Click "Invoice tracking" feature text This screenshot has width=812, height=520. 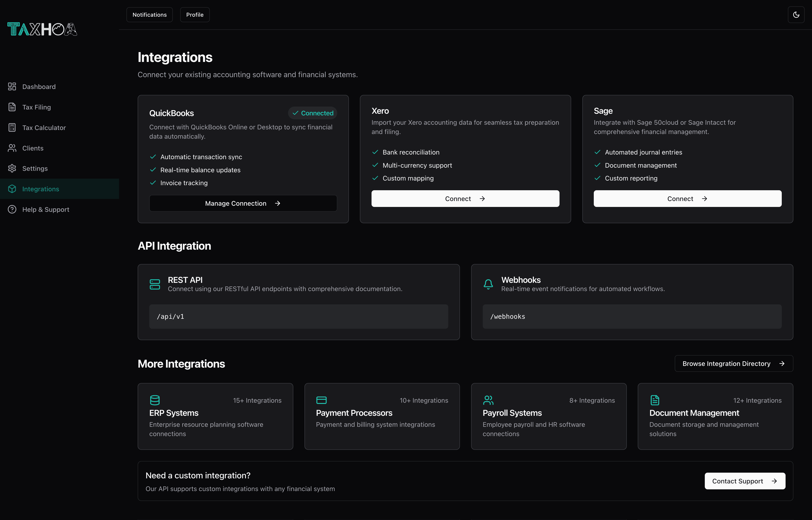pos(184,183)
